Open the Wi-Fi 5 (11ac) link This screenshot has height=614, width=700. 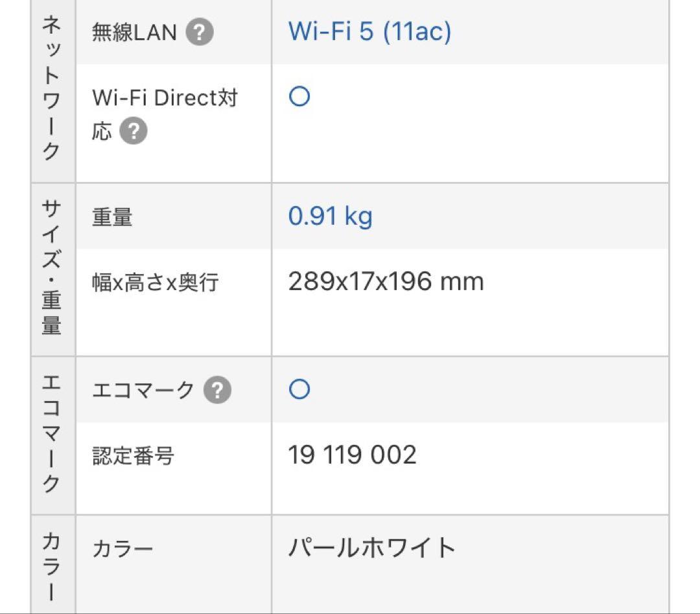(x=369, y=31)
